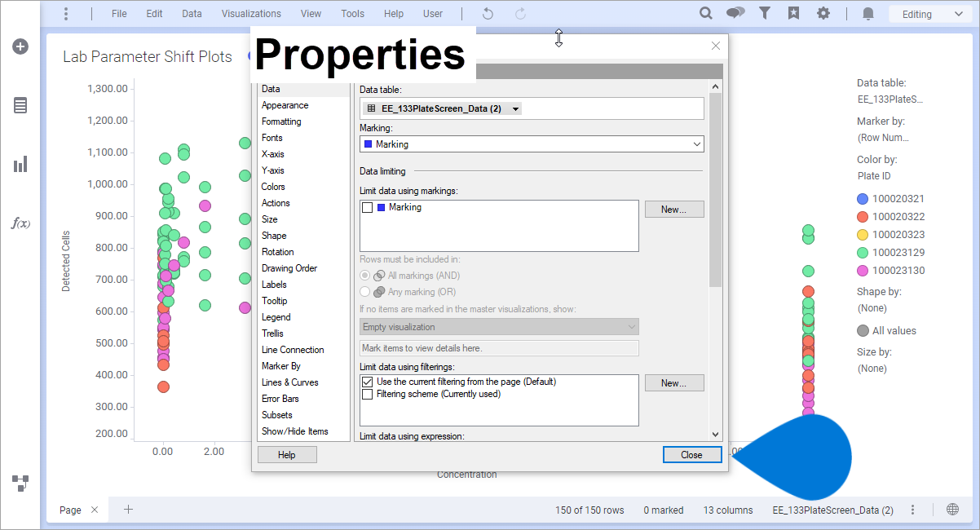Toggle Filtering scheme (Currently used) checkbox

pos(367,394)
